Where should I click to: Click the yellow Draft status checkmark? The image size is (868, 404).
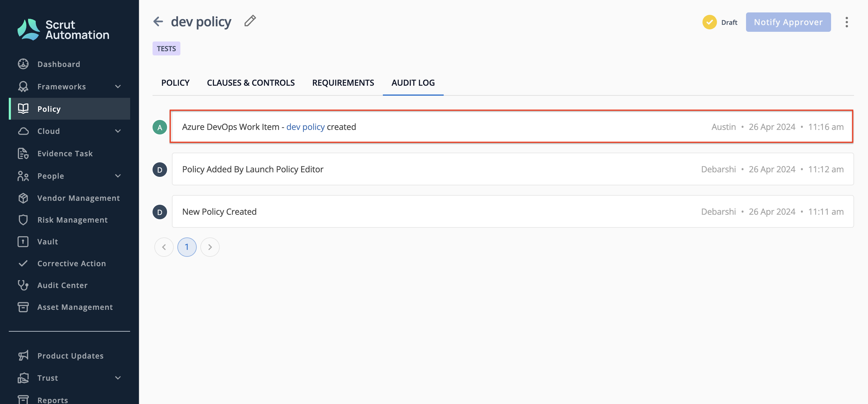pos(709,22)
